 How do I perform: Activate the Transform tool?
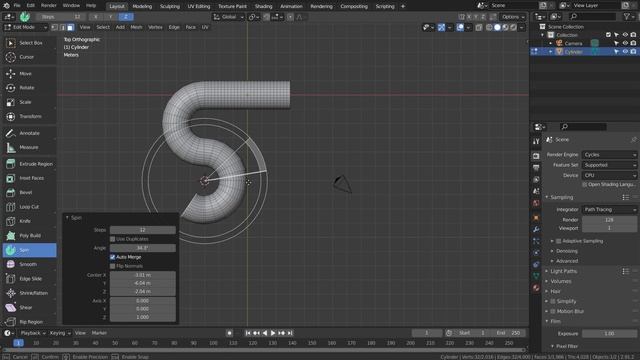29,116
